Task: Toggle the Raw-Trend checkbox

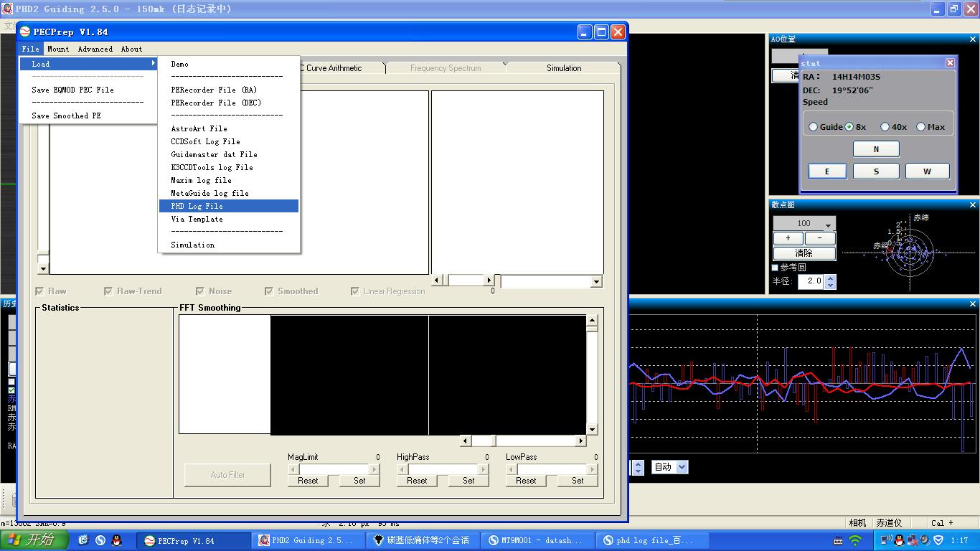Action: click(108, 291)
